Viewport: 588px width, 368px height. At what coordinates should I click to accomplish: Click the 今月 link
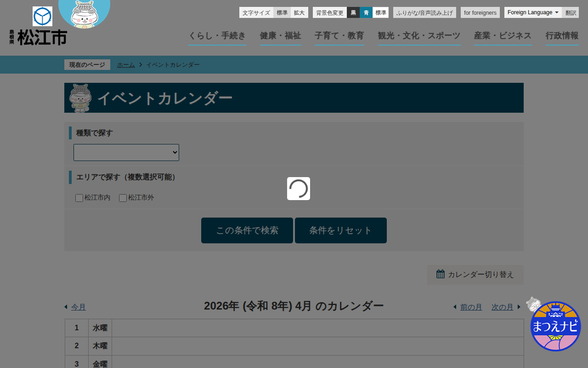79,307
